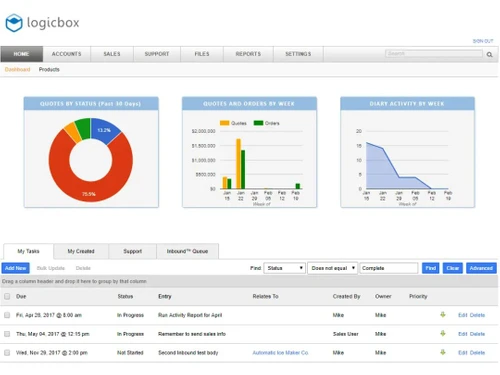Click the search magnifier icon
This screenshot has height=375, width=500.
pos(489,54)
